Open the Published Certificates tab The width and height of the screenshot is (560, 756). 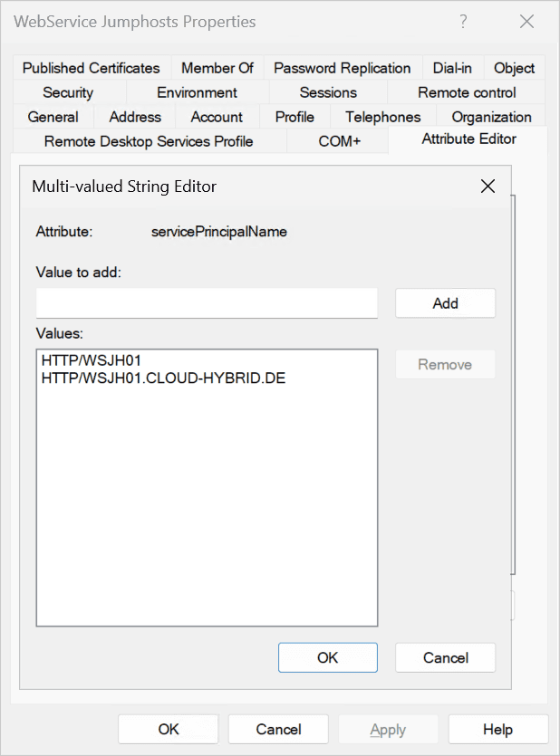(91, 68)
